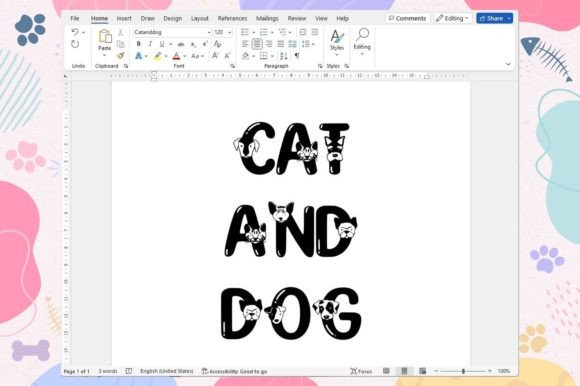Open Line and Paragraph Spacing options
Screen dimensions: 580x386
coord(308,44)
